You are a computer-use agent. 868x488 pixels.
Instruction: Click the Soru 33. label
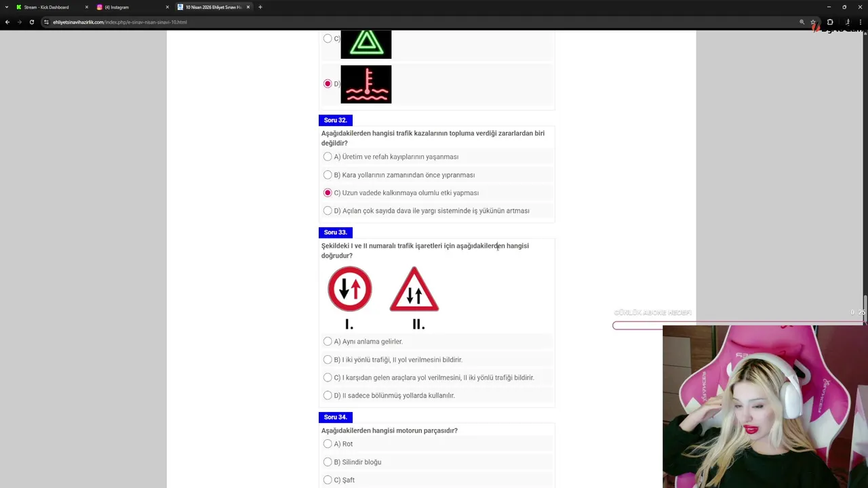(336, 232)
